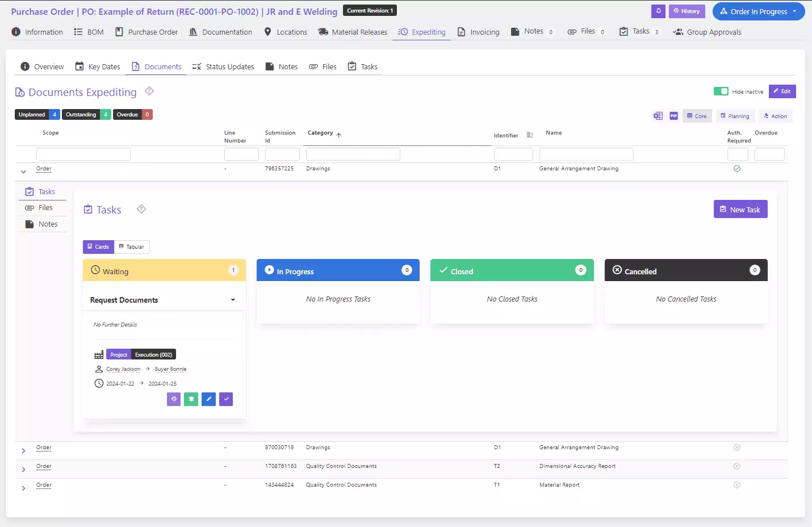Open task history on Request Documents card
The width and height of the screenshot is (812, 527).
[x=174, y=399]
